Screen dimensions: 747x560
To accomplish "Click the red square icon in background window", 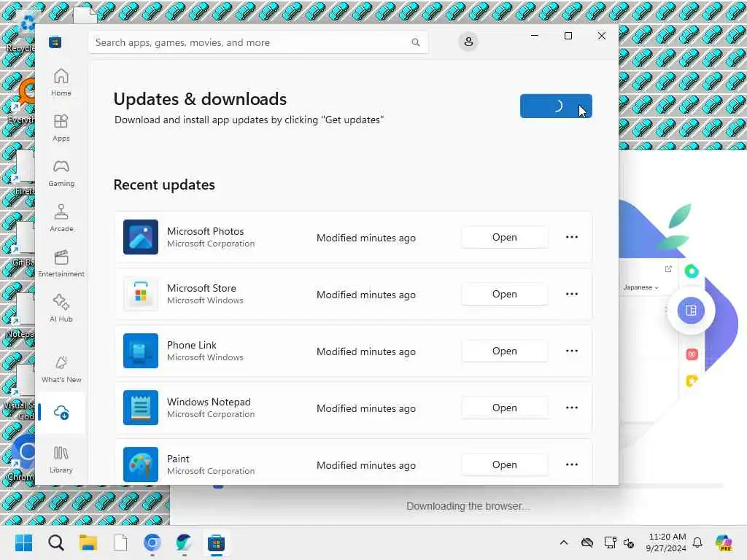I will [692, 354].
